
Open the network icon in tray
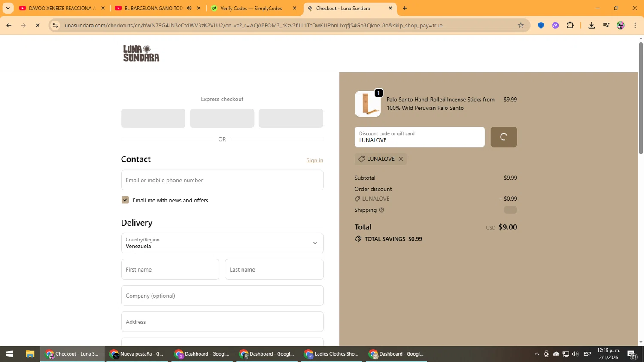click(566, 354)
